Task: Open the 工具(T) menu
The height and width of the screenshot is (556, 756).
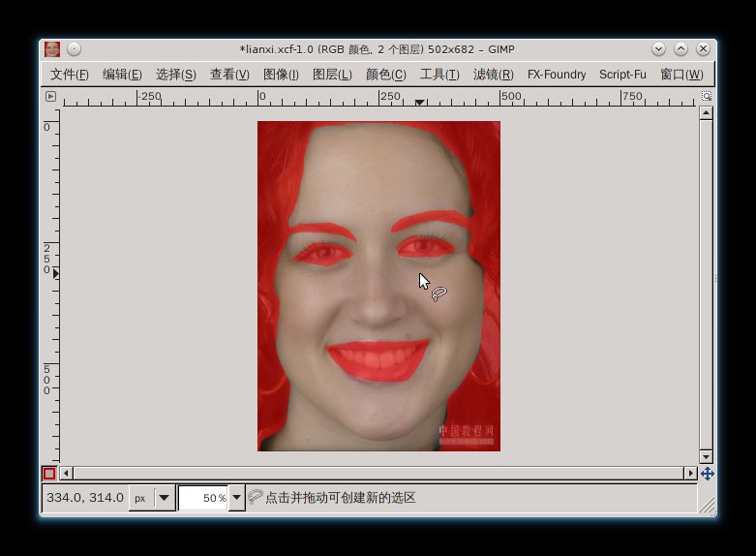Action: (x=439, y=75)
